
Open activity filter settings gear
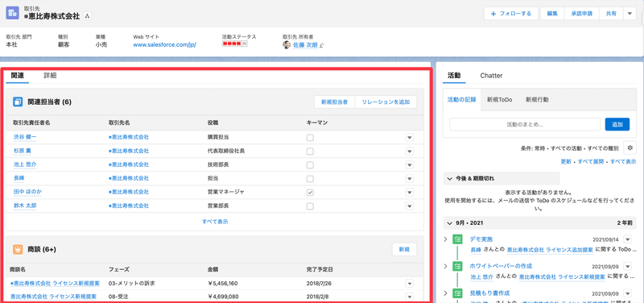click(x=630, y=147)
